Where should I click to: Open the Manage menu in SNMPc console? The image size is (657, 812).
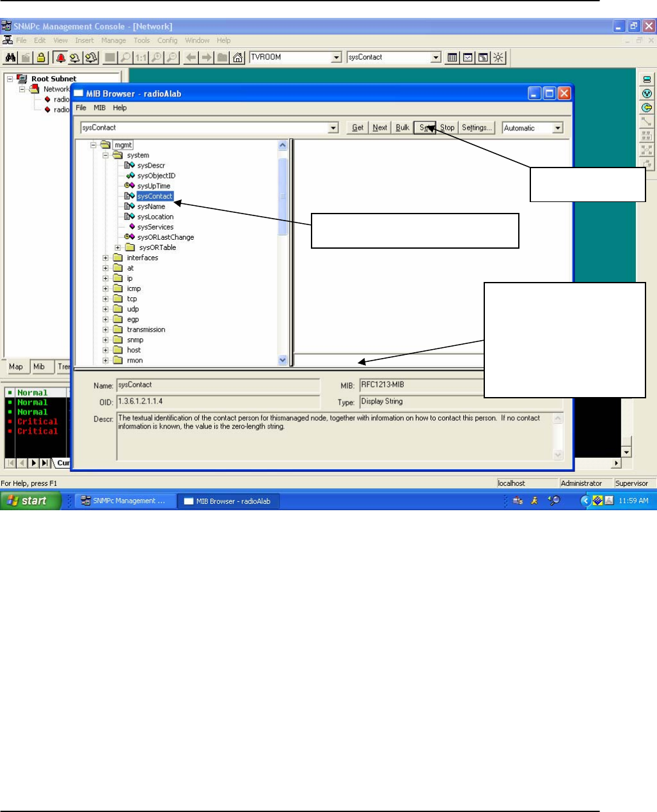click(x=113, y=40)
